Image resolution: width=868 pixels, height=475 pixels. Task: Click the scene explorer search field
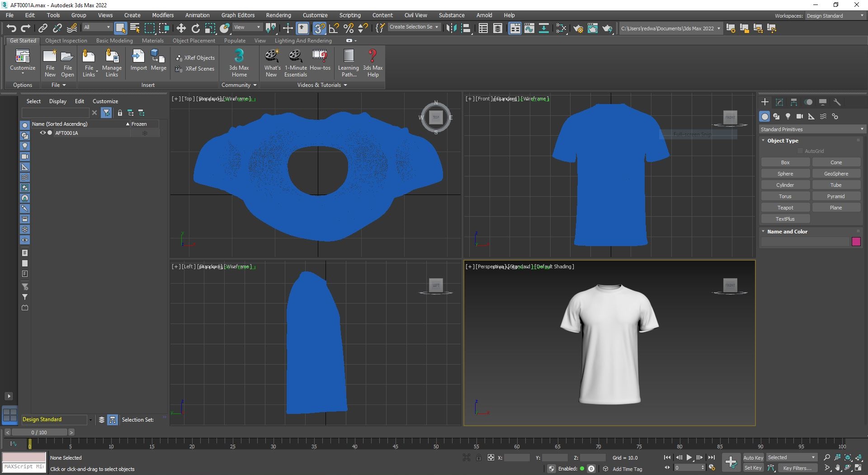click(x=56, y=113)
